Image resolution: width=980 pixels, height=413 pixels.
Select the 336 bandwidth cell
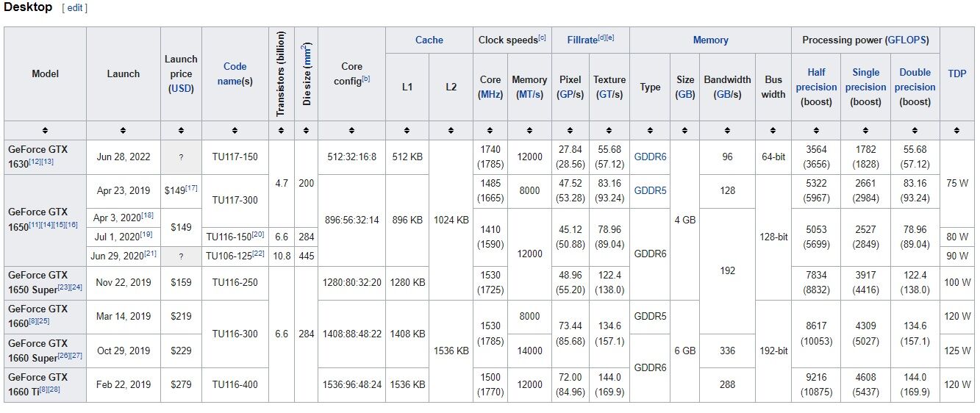coord(727,351)
